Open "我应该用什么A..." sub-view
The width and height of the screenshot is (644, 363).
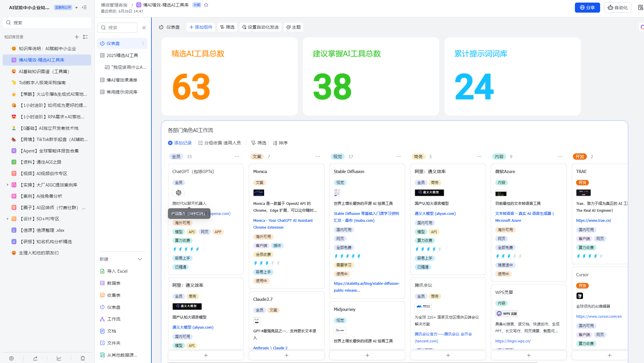pos(126,67)
